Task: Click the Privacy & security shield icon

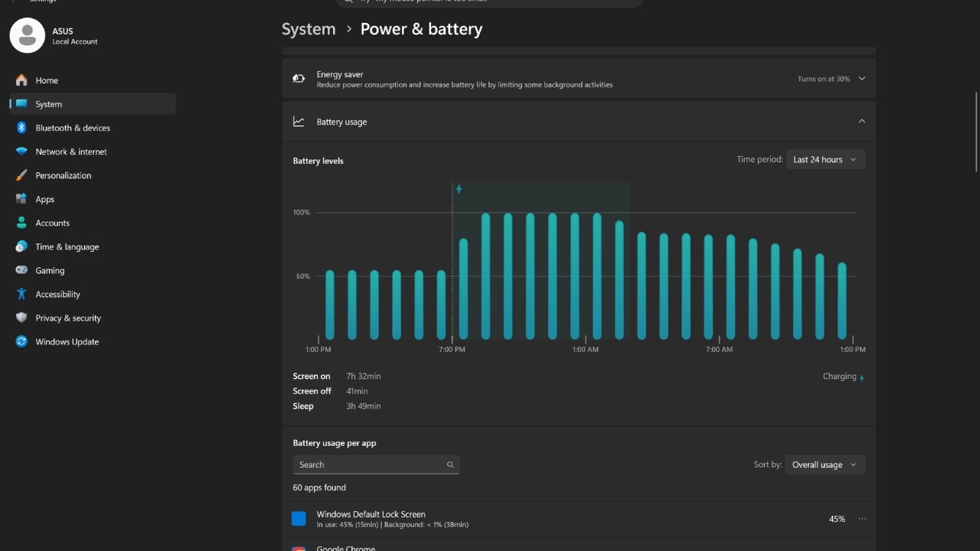Action: (21, 318)
